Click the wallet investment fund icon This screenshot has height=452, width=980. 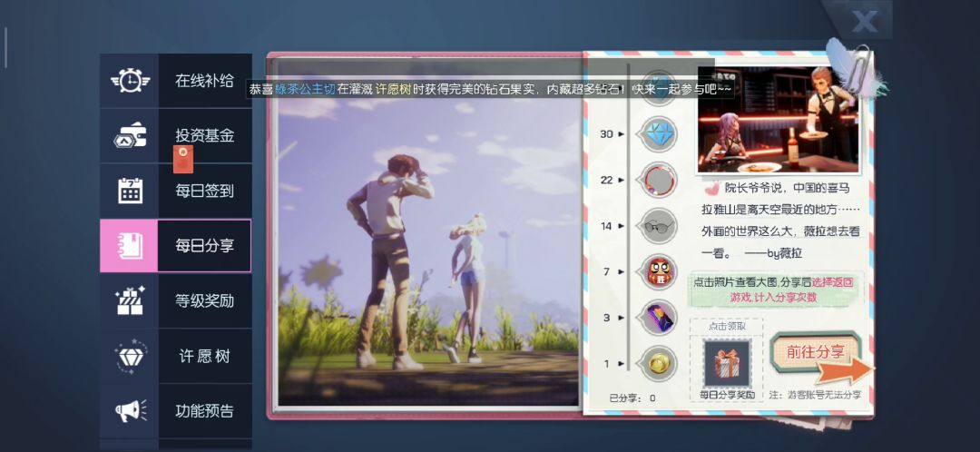click(x=130, y=135)
